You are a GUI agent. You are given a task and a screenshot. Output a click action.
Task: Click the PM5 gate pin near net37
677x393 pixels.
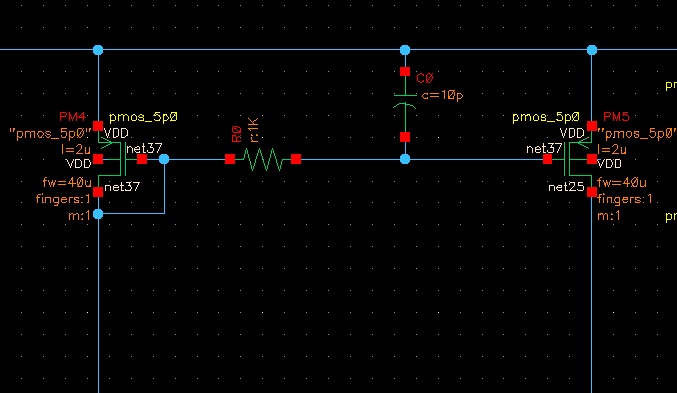pyautogui.click(x=547, y=159)
